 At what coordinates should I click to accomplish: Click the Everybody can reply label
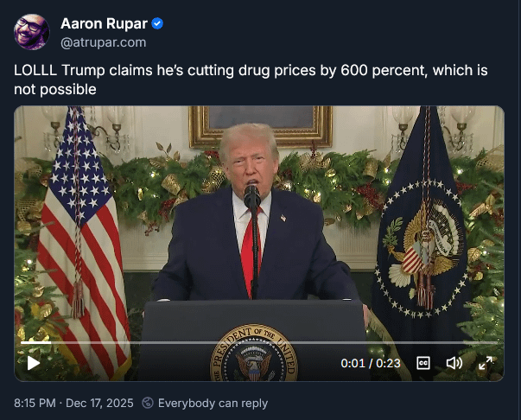(213, 403)
